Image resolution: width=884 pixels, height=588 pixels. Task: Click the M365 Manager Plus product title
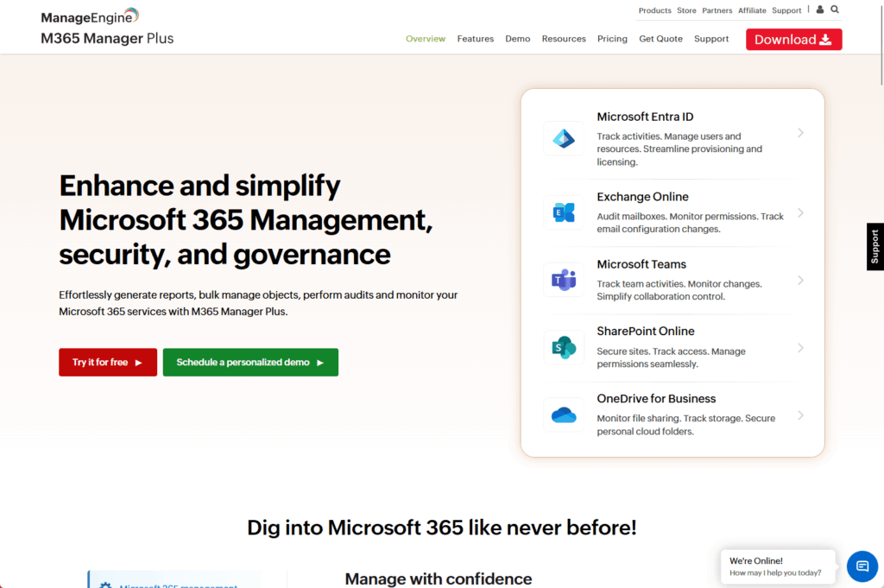(107, 38)
